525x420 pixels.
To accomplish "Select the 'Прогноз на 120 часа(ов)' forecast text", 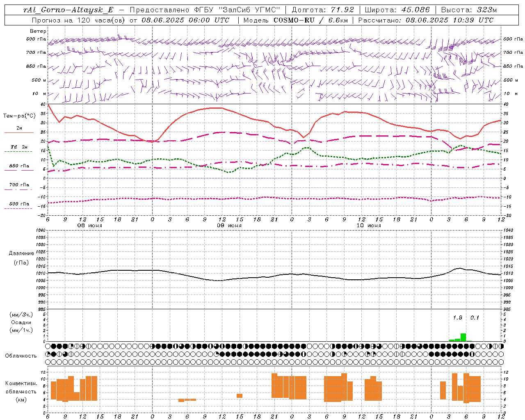I will pyautogui.click(x=79, y=20).
